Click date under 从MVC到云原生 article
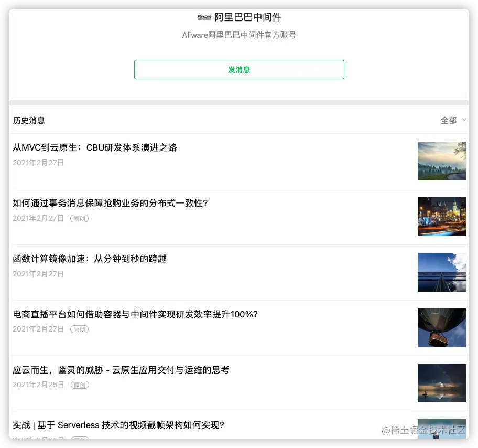The width and height of the screenshot is (478, 448). (38, 163)
